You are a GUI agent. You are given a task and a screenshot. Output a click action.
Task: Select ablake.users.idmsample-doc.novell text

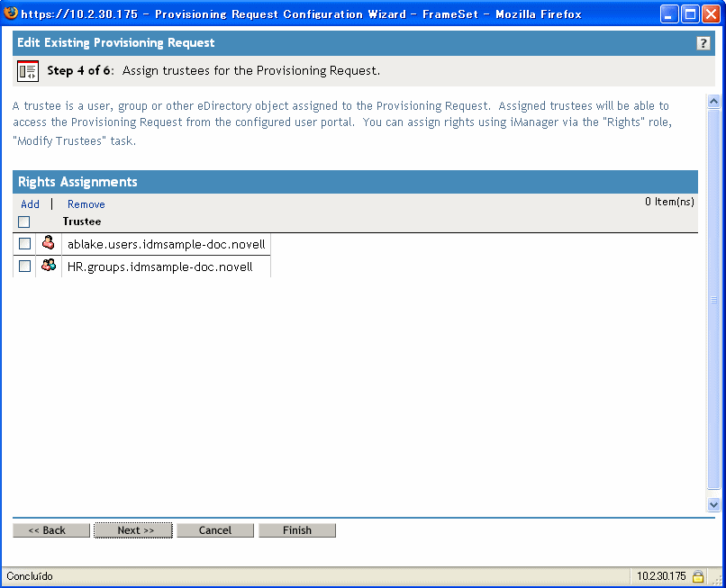[167, 244]
